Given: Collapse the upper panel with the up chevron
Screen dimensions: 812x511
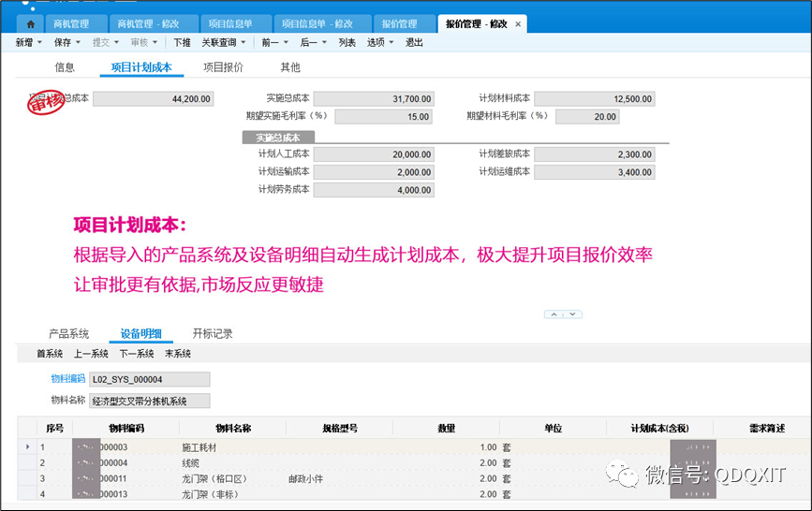Looking at the screenshot, I should tap(553, 314).
